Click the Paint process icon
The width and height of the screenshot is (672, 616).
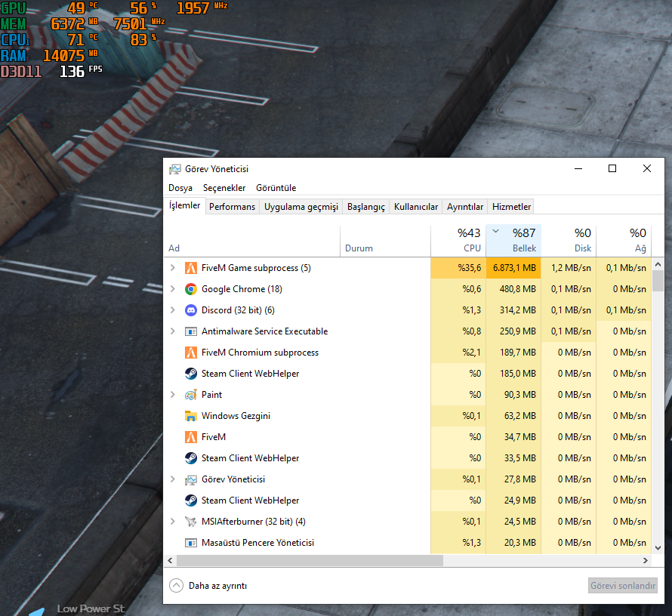(191, 395)
